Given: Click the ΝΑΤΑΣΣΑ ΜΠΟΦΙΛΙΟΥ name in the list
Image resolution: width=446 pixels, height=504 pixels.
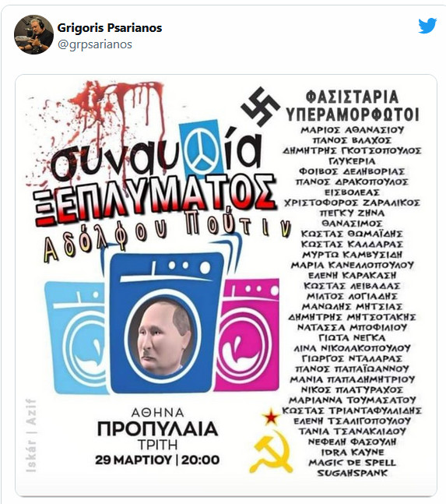Looking at the screenshot, I should (x=353, y=327).
